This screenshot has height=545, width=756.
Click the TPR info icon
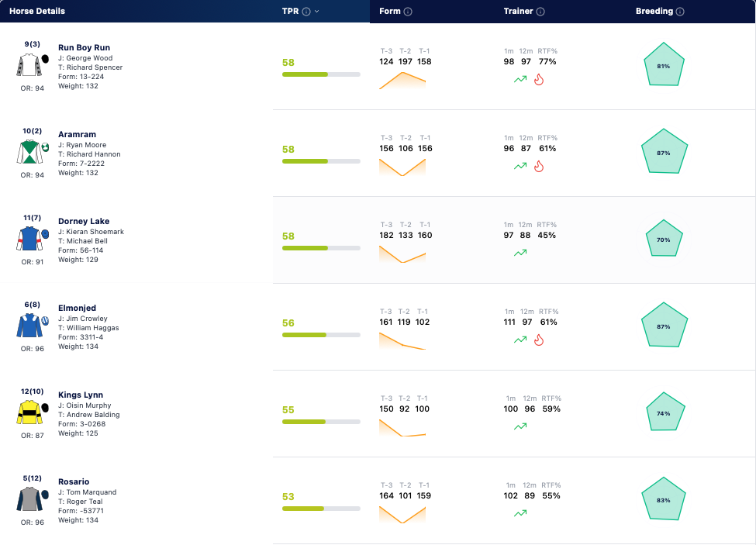point(306,12)
